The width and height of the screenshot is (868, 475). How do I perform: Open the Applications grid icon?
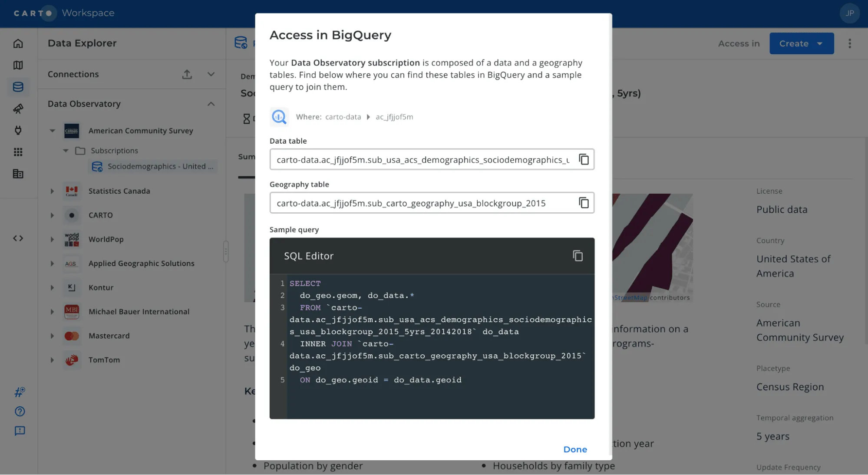pyautogui.click(x=18, y=152)
